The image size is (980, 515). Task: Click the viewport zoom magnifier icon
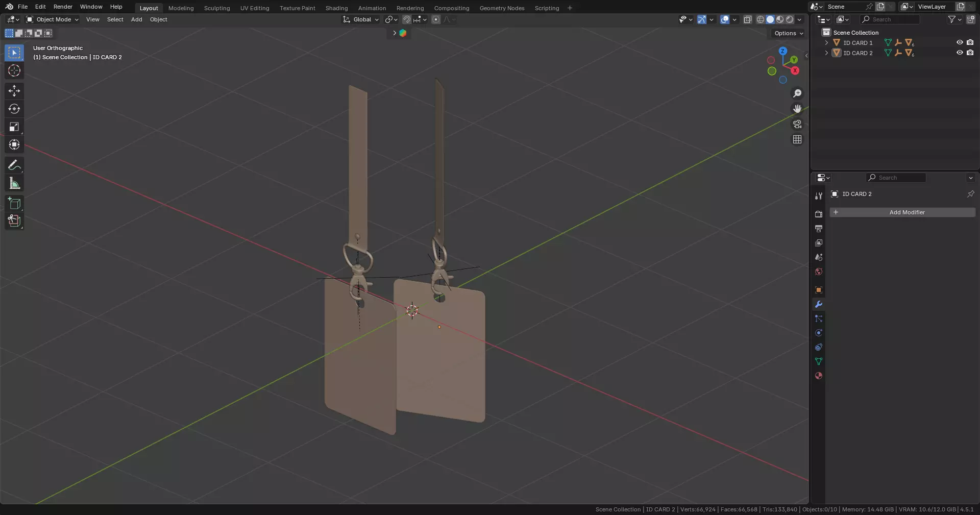point(797,93)
